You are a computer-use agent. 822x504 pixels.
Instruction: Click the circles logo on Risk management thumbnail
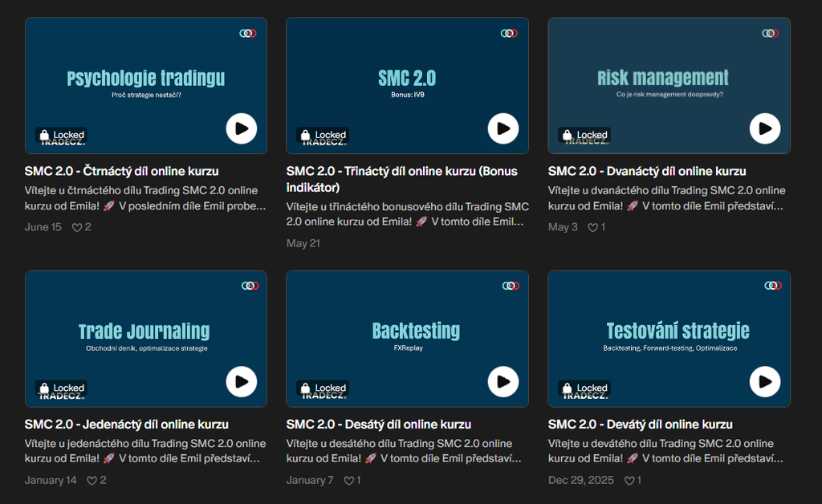[770, 33]
